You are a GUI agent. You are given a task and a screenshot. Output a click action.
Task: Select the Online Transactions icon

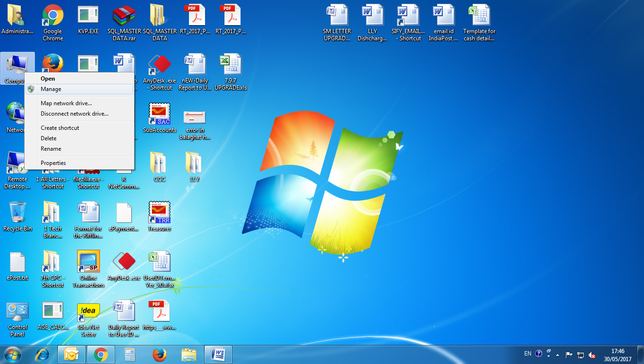88,269
